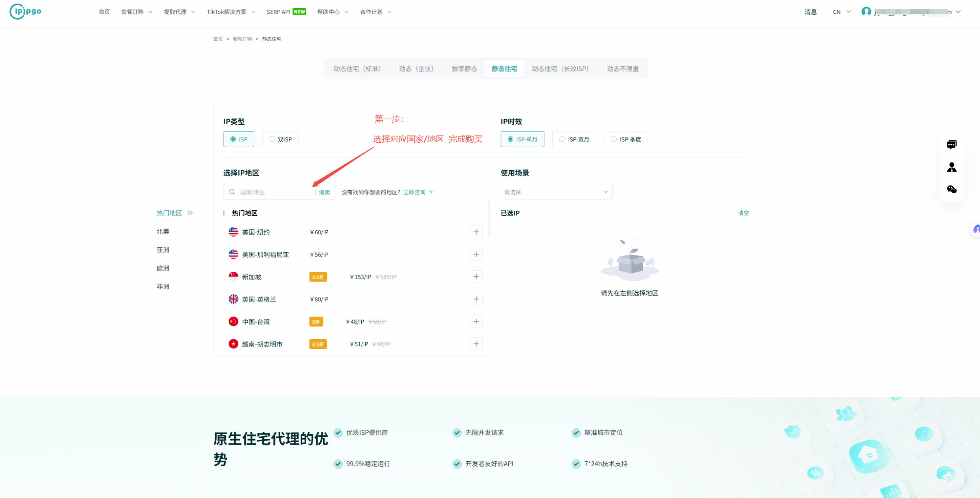Click the add icon next to 新加坡

[476, 276]
